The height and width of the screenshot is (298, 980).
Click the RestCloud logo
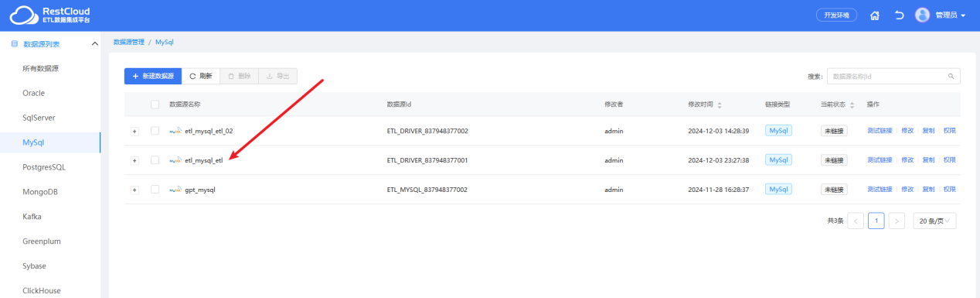click(51, 15)
